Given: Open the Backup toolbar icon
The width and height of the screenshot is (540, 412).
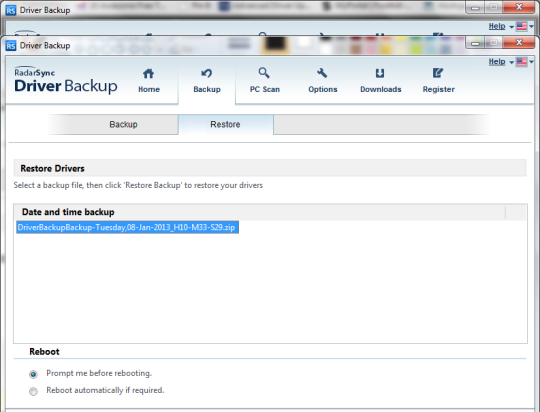Looking at the screenshot, I should pos(207,73).
